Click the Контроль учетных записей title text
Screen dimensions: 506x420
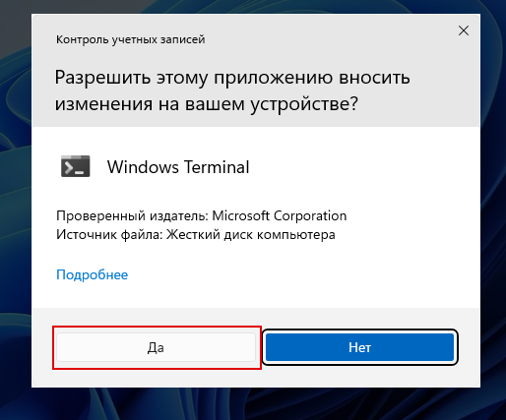pos(131,39)
